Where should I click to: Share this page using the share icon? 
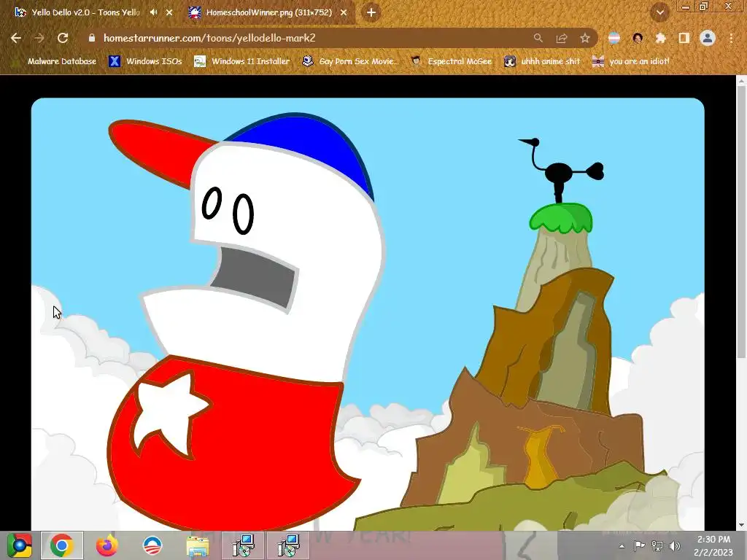point(562,38)
